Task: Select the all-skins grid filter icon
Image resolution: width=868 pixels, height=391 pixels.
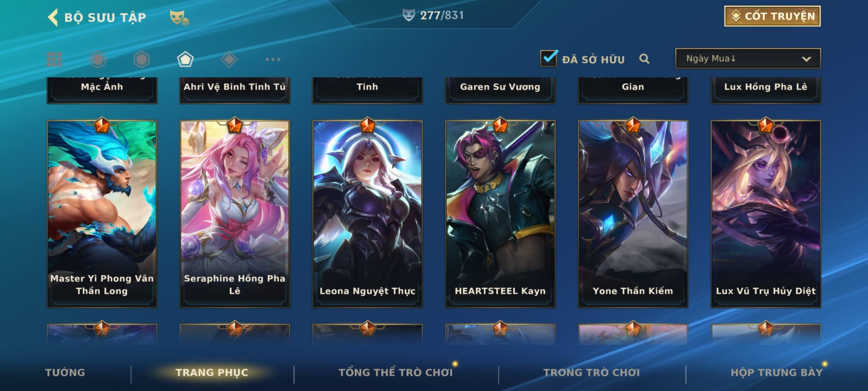Action: [54, 59]
